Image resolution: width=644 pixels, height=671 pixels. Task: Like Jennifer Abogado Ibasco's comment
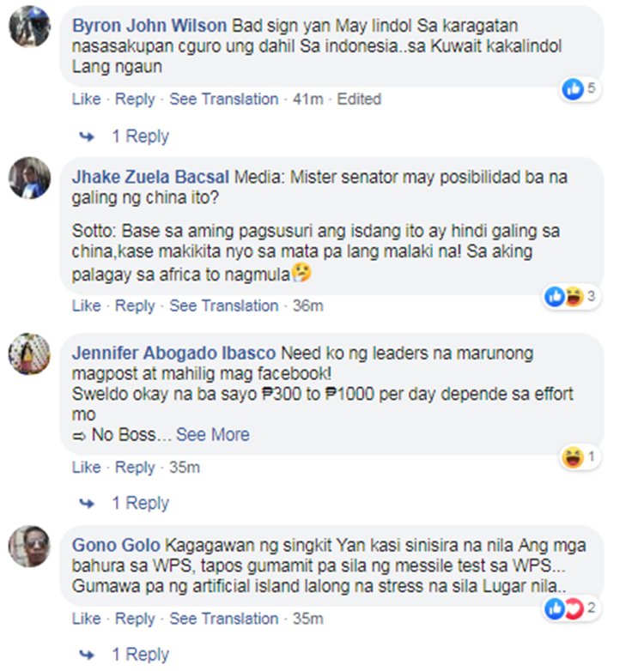(86, 468)
